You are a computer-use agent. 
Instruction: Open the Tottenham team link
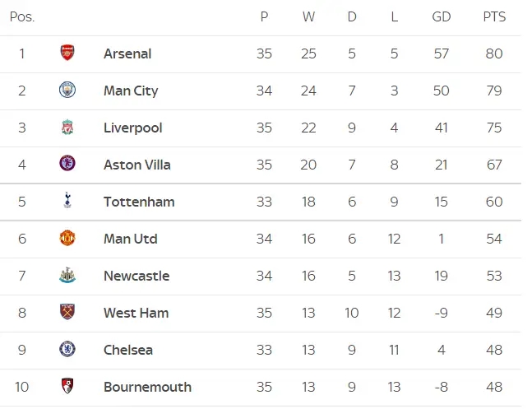(139, 202)
